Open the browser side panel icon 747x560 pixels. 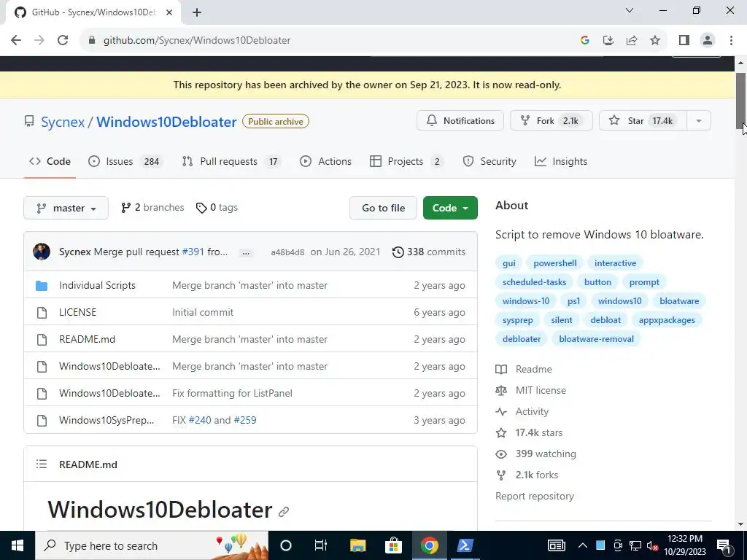[x=684, y=41]
